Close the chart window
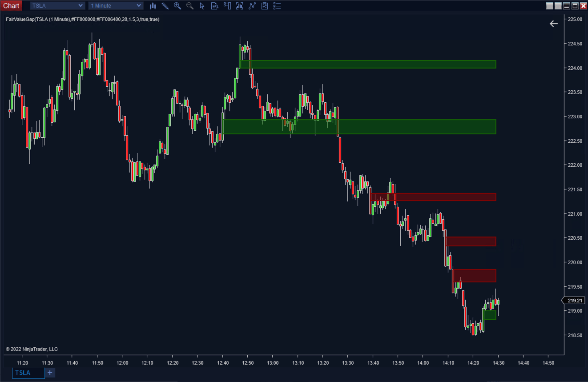588x382 pixels. pyautogui.click(x=584, y=6)
